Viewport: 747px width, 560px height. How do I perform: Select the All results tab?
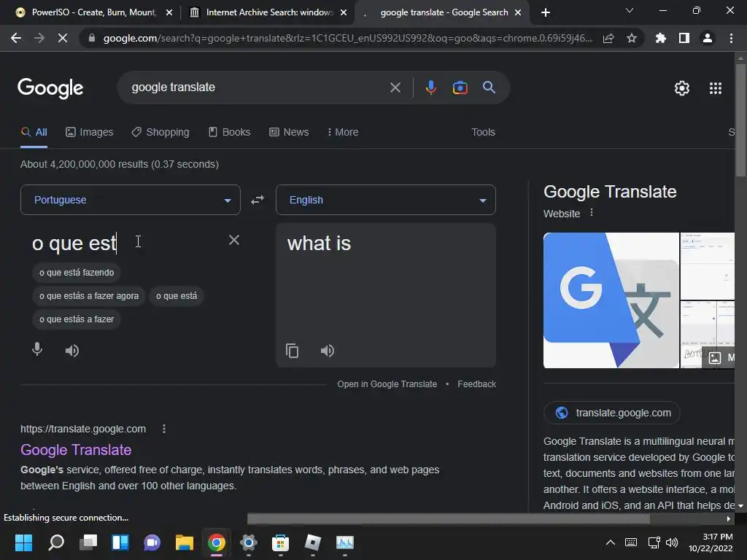click(x=34, y=132)
